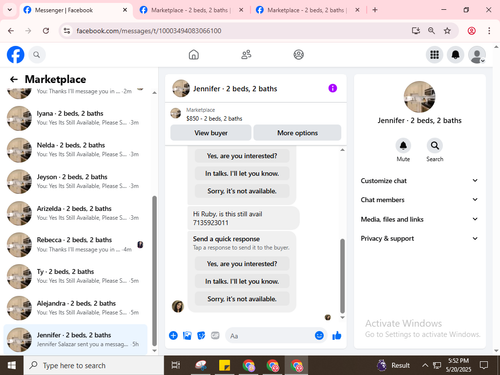Open the emoji picker smiley

[x=319, y=335]
